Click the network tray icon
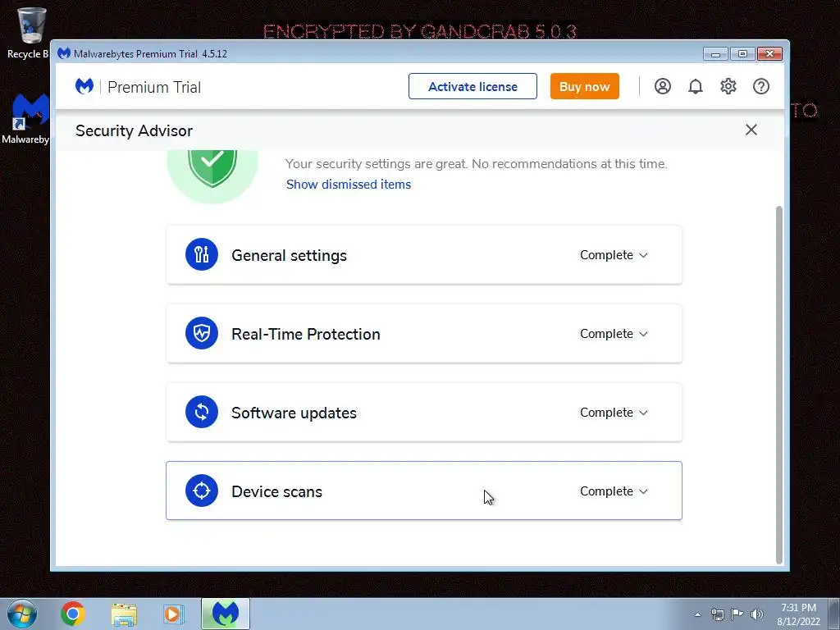Screen dimensions: 840x630 717,614
